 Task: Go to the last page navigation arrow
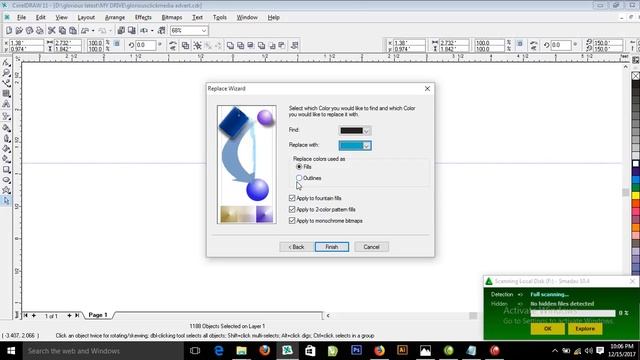77,315
